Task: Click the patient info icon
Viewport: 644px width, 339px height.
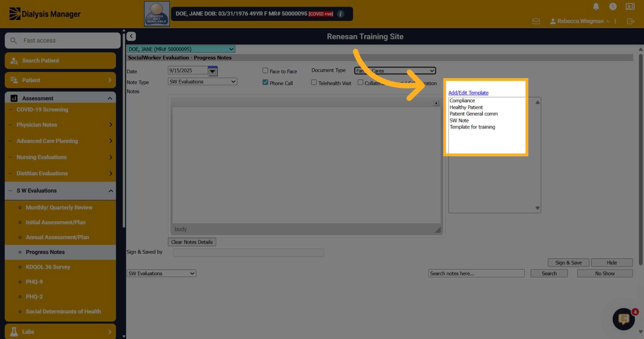Action: [x=341, y=14]
